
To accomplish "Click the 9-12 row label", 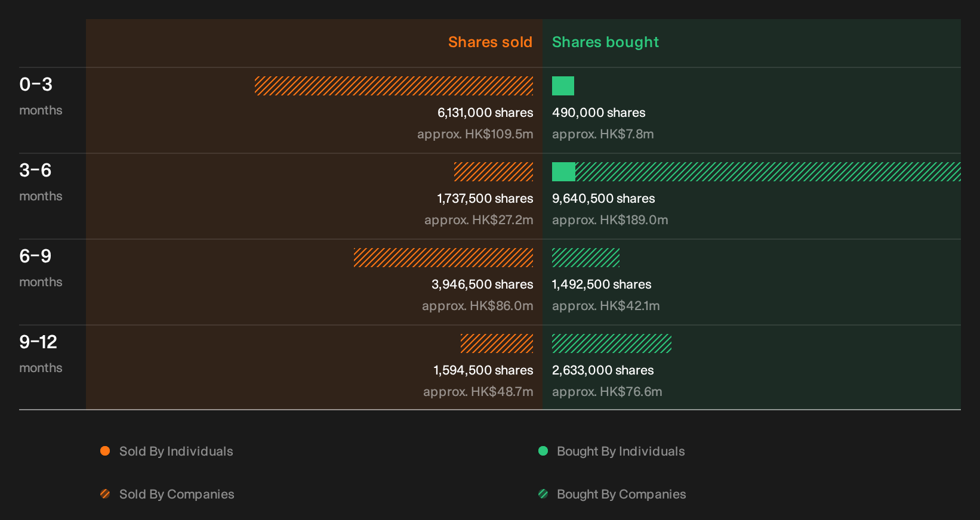I will coord(38,342).
